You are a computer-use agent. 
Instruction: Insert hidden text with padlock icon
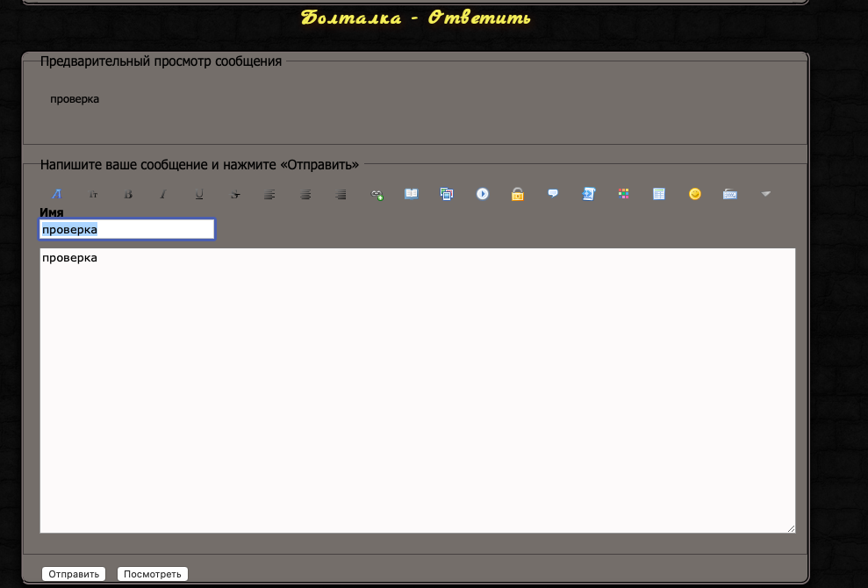point(518,194)
